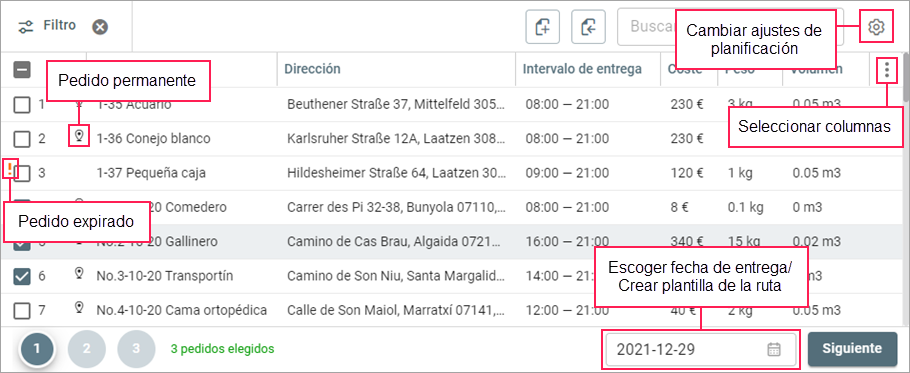Click the pin icon on Cama ortopédica row
Viewport: 910px width, 373px height.
click(80, 307)
